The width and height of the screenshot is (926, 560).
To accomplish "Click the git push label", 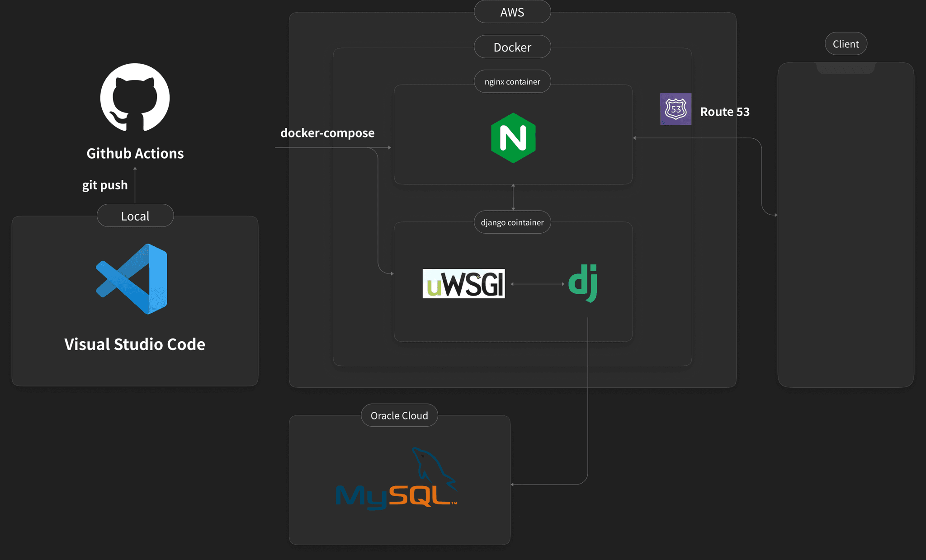I will (x=105, y=185).
